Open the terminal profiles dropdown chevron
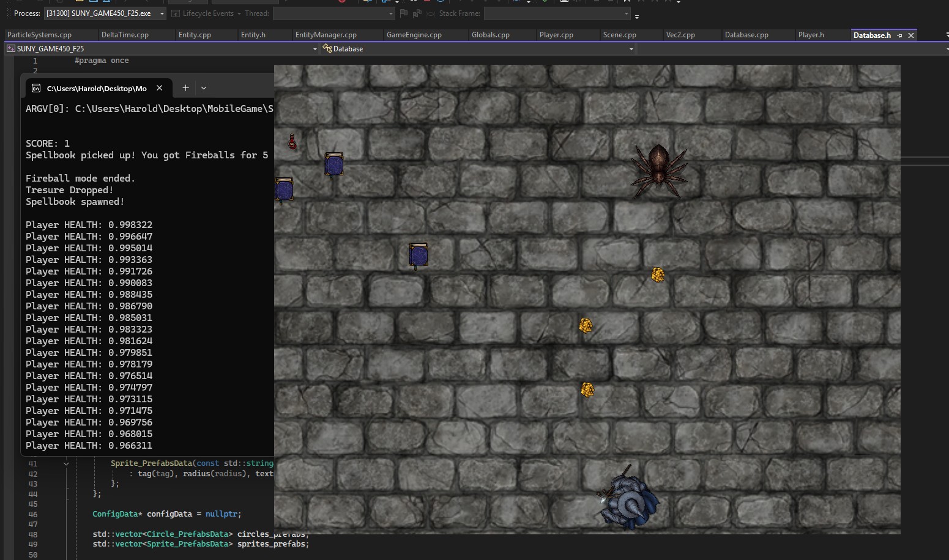The width and height of the screenshot is (949, 560). tap(204, 88)
